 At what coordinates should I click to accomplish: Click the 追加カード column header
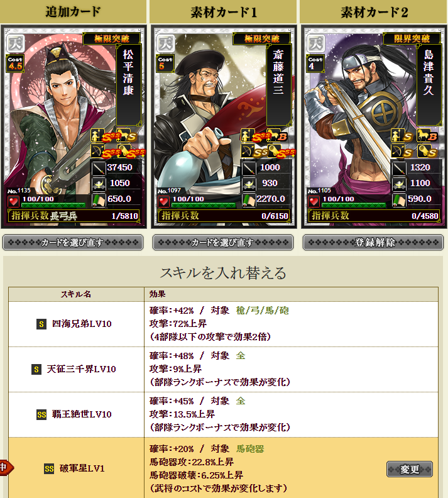point(74,12)
